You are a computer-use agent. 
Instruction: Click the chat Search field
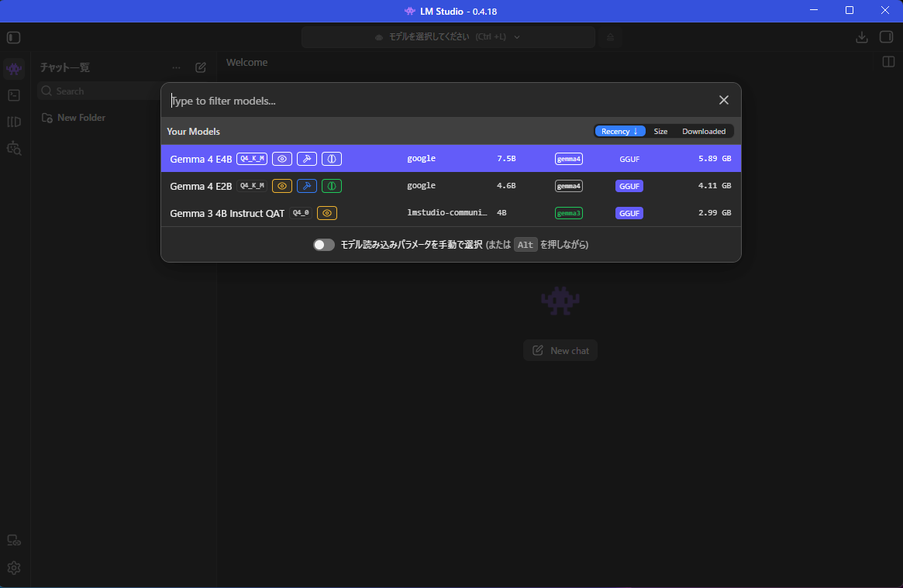(98, 91)
